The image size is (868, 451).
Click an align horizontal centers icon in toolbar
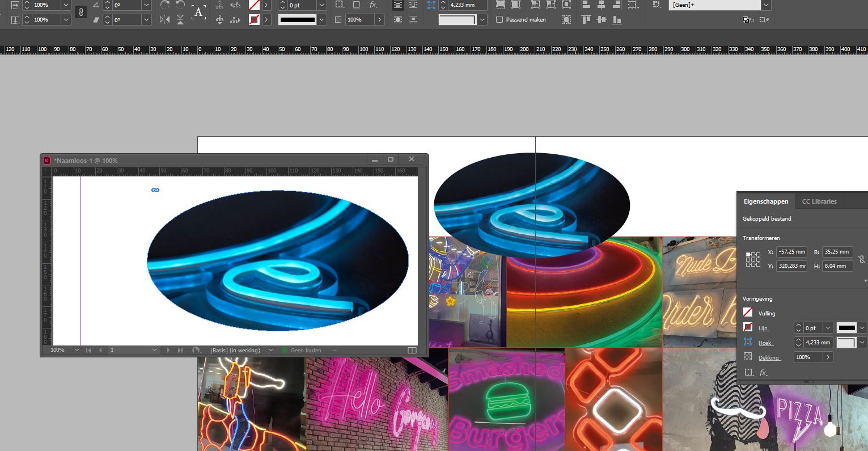pos(600,5)
